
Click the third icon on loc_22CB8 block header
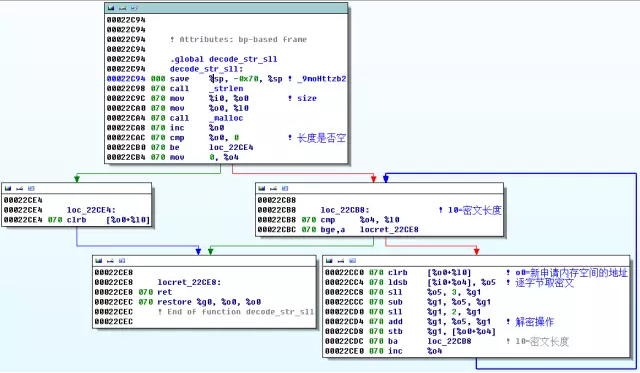point(285,188)
